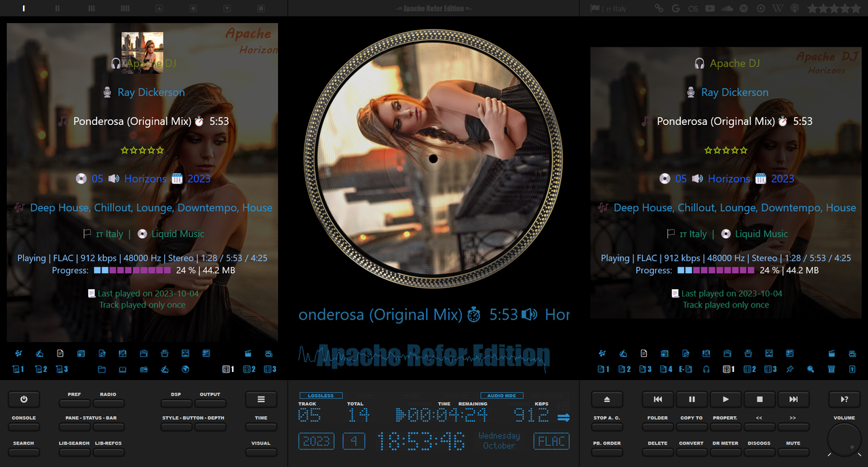Click the open book icon
This screenshot has width=868, height=467.
pyautogui.click(x=123, y=369)
